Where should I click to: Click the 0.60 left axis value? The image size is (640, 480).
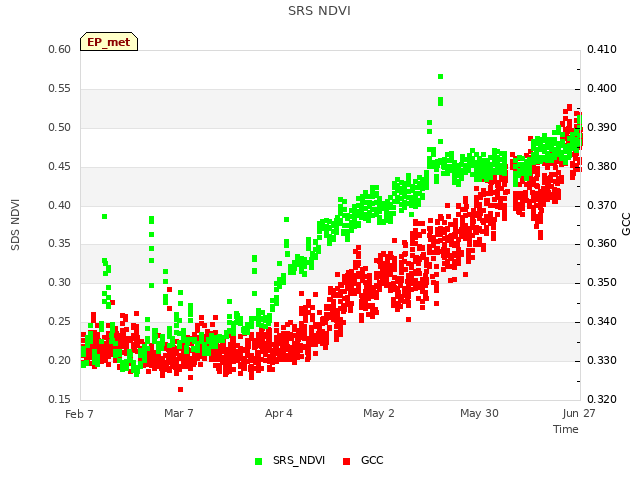pyautogui.click(x=59, y=49)
